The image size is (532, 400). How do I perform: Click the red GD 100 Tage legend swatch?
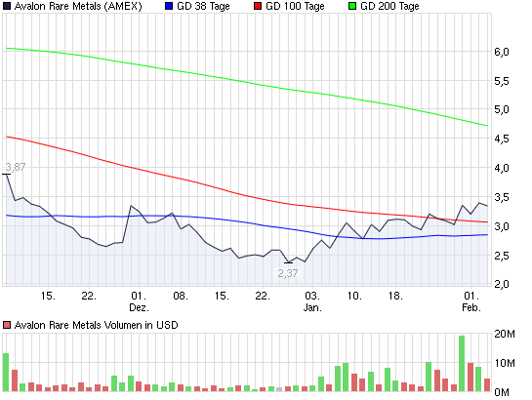pos(258,6)
